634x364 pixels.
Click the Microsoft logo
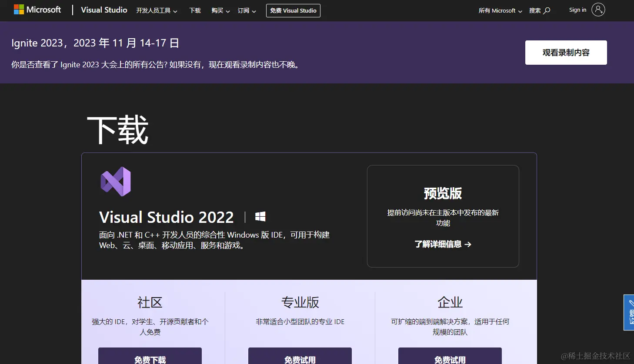(x=37, y=10)
